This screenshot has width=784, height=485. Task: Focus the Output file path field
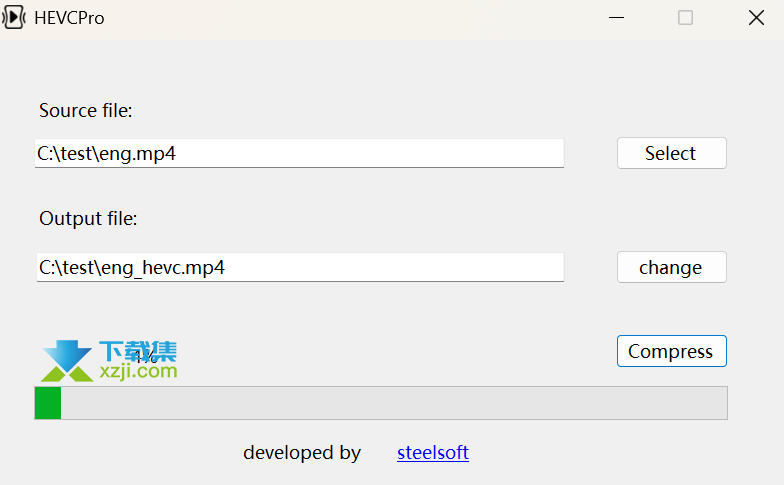pos(300,268)
